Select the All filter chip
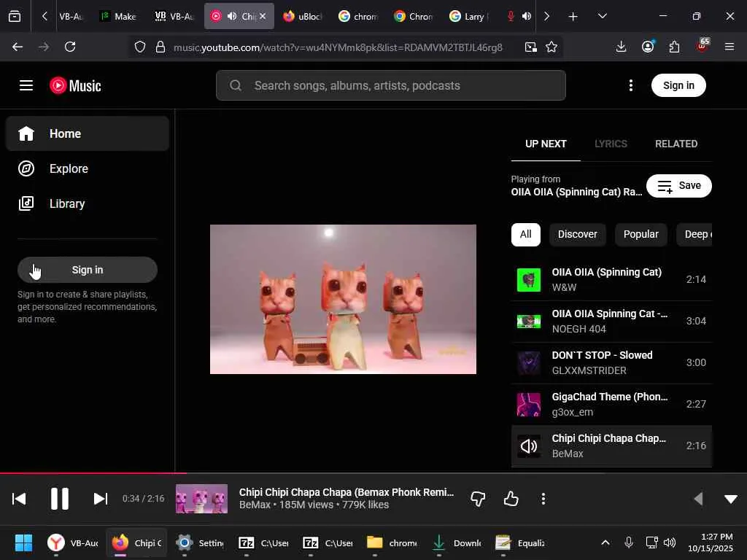 click(x=525, y=234)
